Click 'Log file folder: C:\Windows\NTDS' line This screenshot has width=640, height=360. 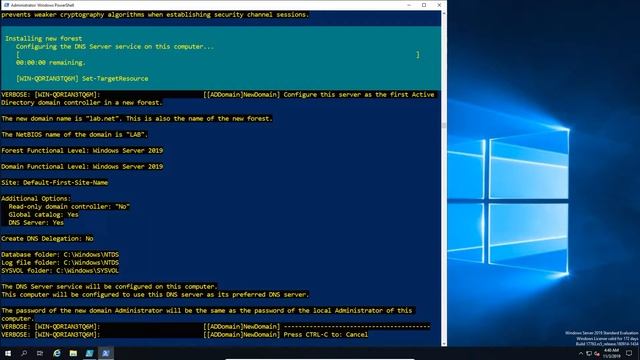[60, 262]
